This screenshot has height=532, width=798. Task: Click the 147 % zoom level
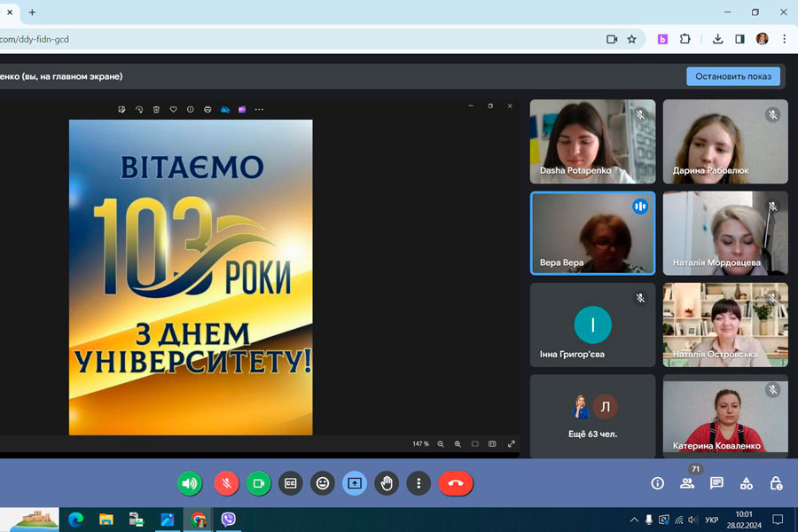point(420,444)
